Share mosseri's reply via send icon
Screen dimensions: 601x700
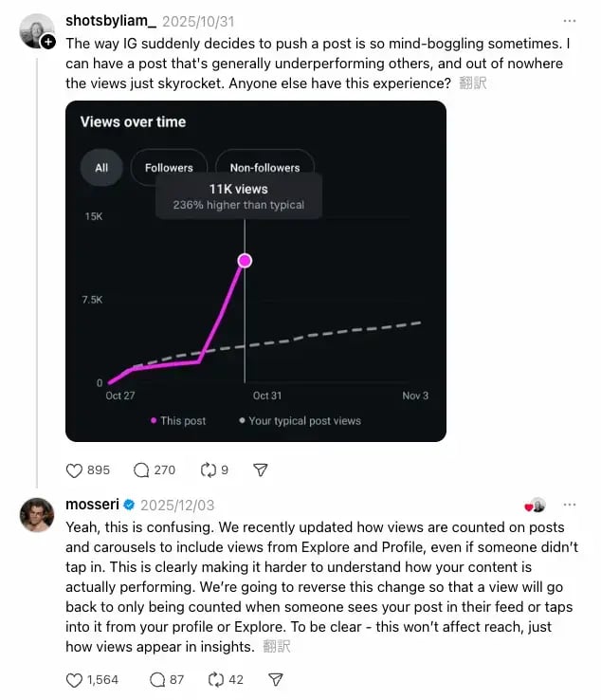(276, 679)
